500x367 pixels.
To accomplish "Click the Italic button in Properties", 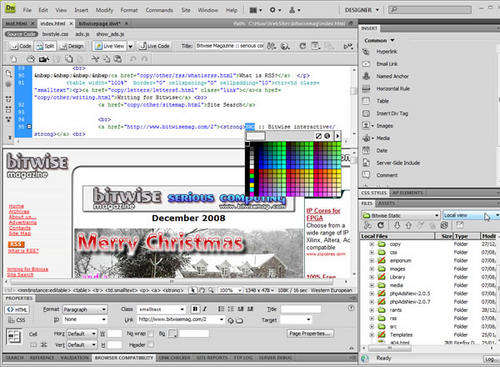I will pos(205,309).
